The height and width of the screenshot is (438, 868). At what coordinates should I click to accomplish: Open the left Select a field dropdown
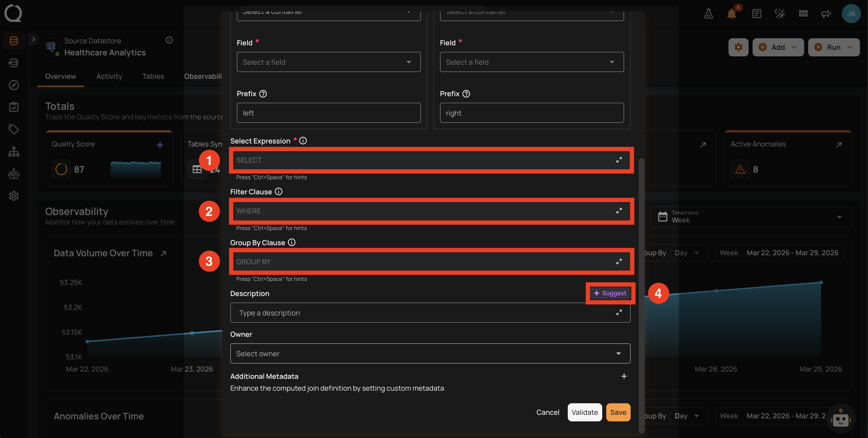tap(329, 62)
